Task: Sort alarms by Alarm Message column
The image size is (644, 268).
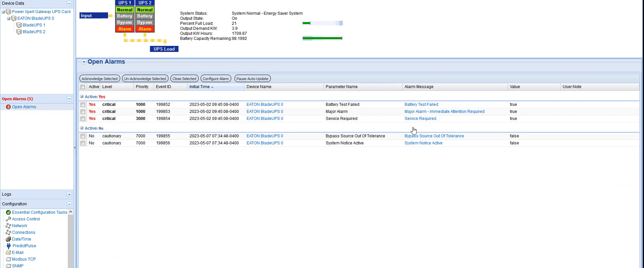Action: (x=455, y=87)
